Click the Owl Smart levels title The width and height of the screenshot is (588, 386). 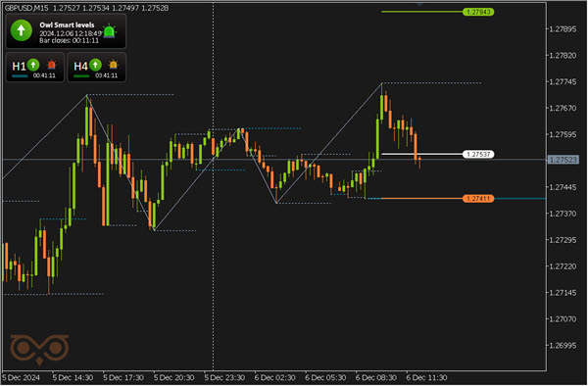pyautogui.click(x=67, y=25)
